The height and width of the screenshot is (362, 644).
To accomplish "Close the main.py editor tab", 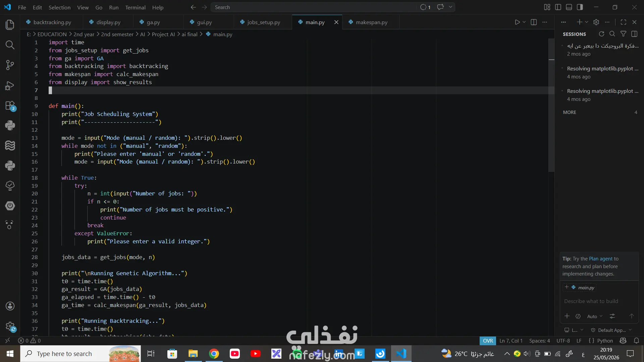I will pyautogui.click(x=336, y=22).
